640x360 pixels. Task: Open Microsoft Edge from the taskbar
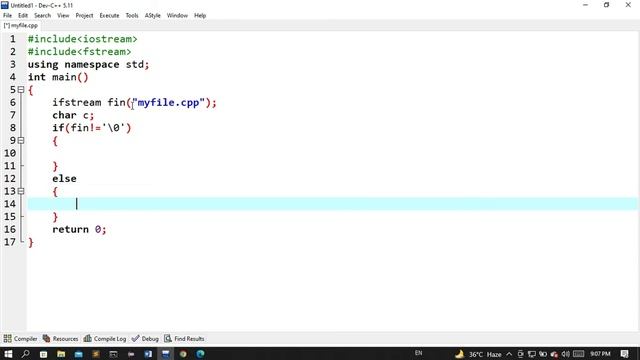(x=200, y=354)
